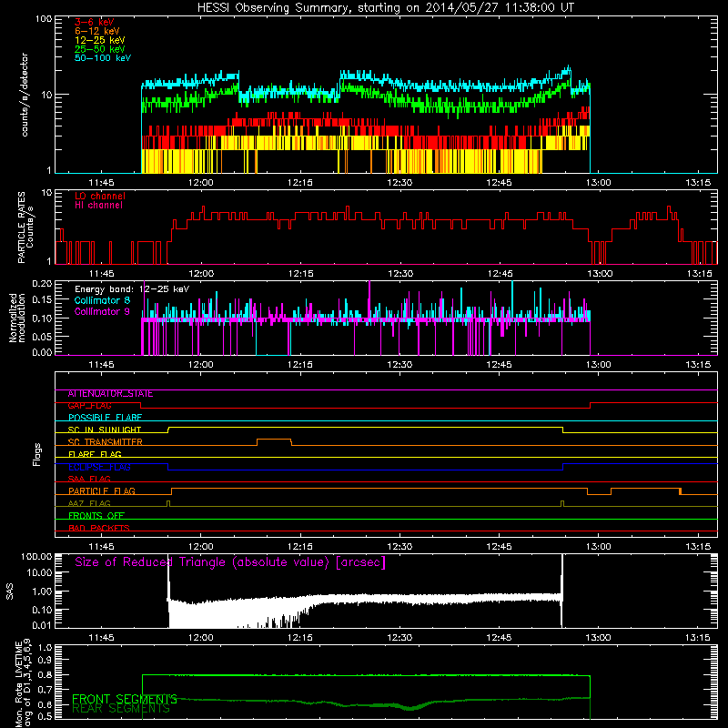
Task: Click the FLARE_FLAG label
Action: click(95, 454)
